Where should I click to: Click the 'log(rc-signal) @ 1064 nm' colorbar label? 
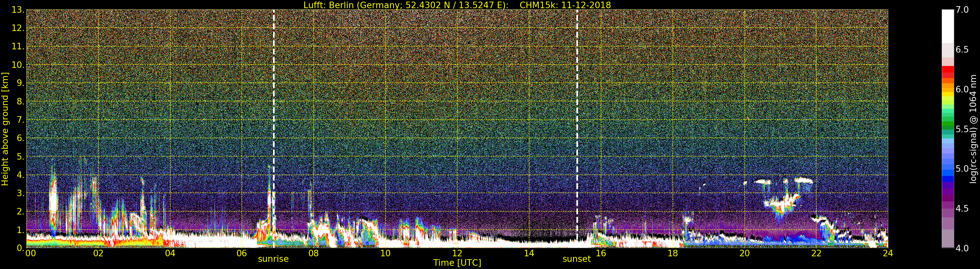tap(973, 128)
